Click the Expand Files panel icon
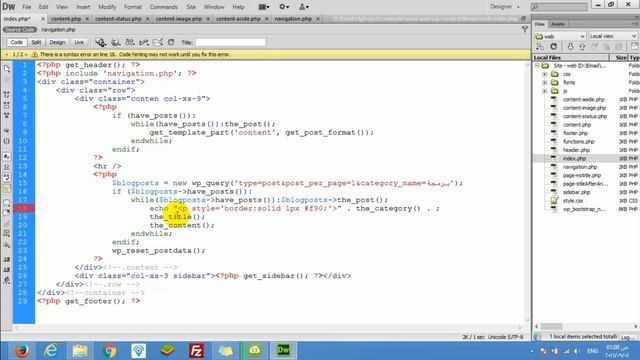640x360 pixels. point(634,47)
